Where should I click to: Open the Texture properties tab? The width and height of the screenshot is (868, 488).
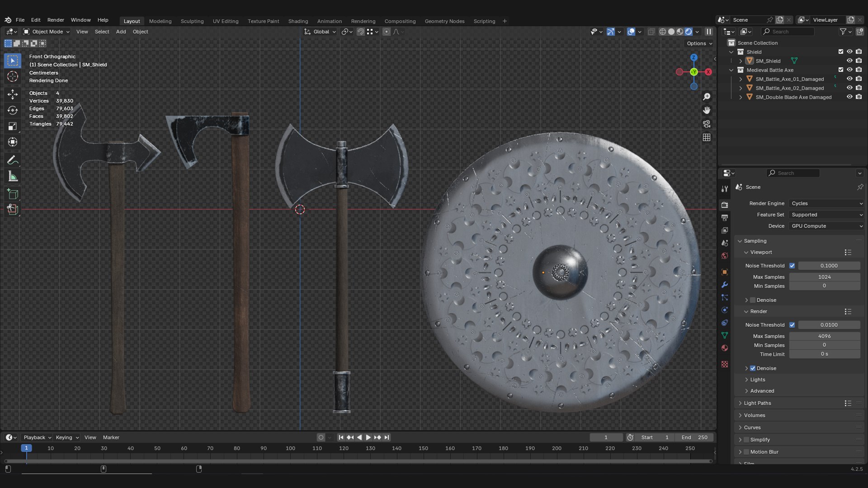coord(725,364)
